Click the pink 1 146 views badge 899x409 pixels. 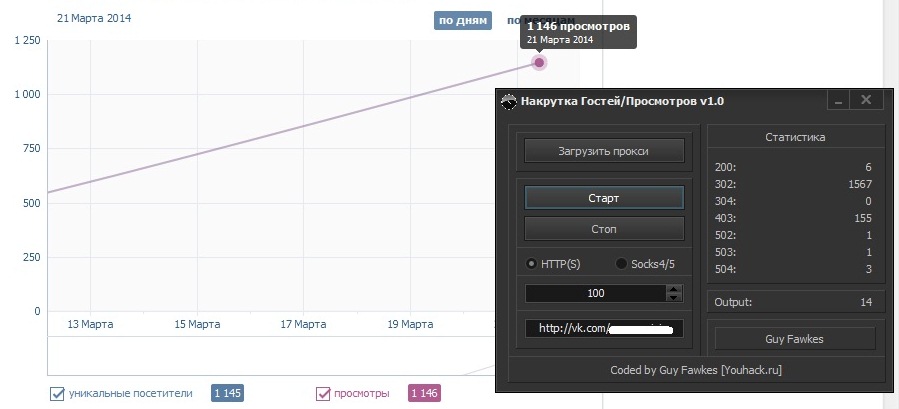(x=424, y=394)
